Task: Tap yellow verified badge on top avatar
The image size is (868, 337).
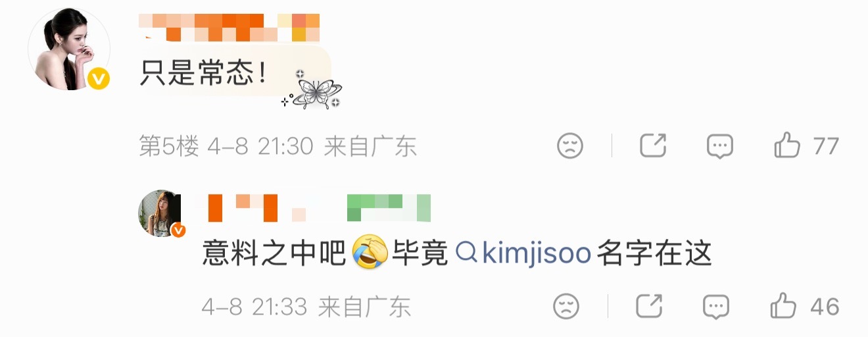Action: [x=99, y=80]
